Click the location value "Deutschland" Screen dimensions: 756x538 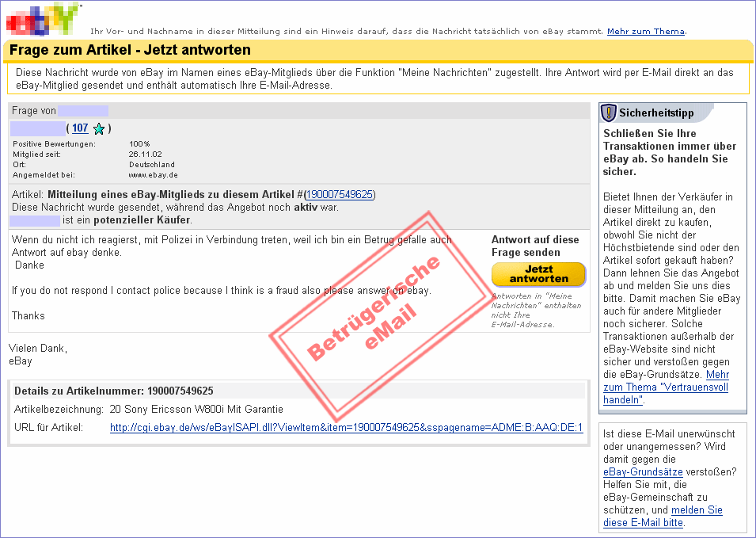tap(152, 165)
